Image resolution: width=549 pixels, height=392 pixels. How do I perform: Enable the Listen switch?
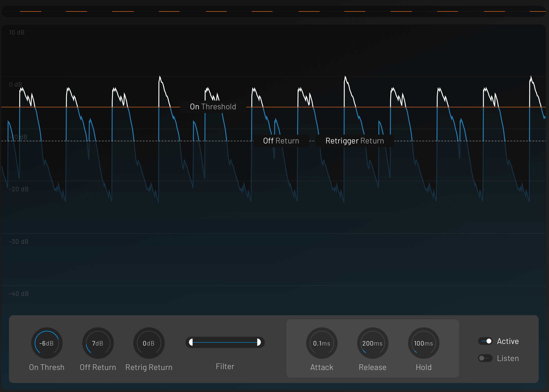point(485,358)
